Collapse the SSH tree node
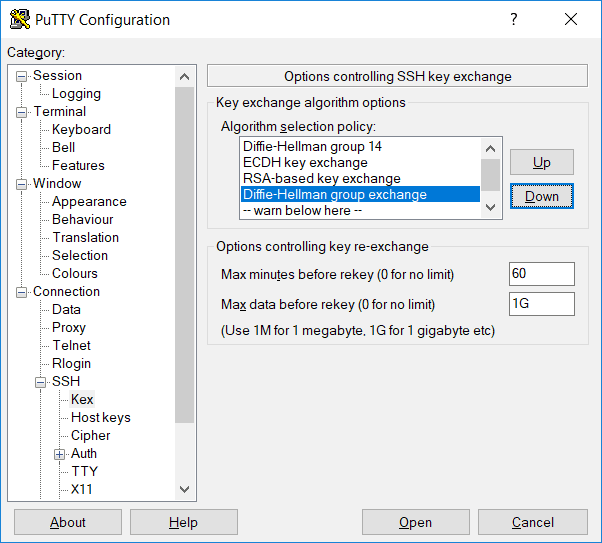 click(x=41, y=382)
